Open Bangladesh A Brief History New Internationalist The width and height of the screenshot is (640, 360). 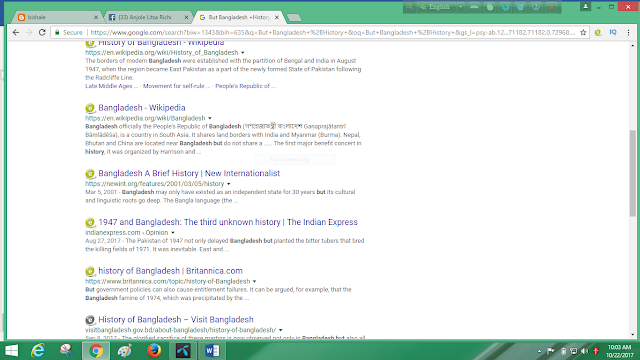coord(189,173)
